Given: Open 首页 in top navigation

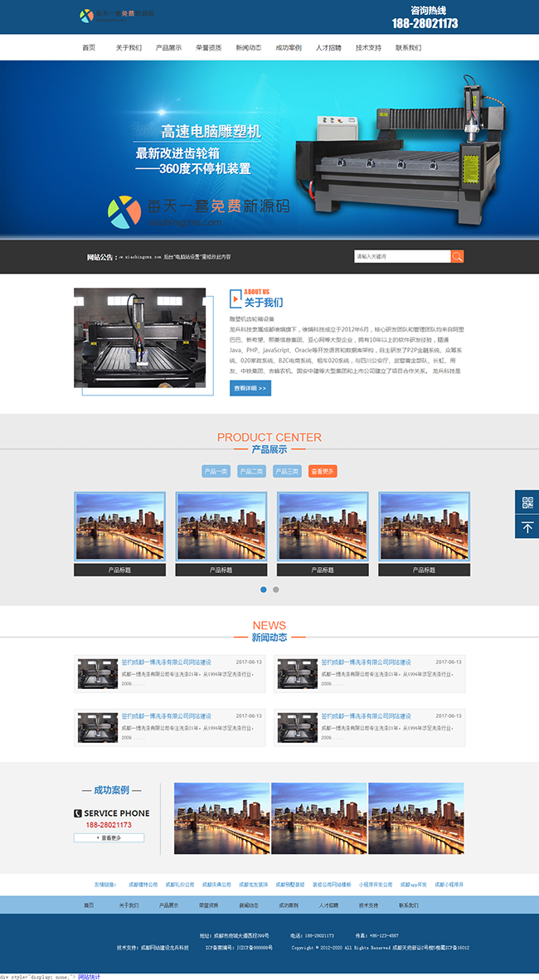Looking at the screenshot, I should tap(89, 47).
